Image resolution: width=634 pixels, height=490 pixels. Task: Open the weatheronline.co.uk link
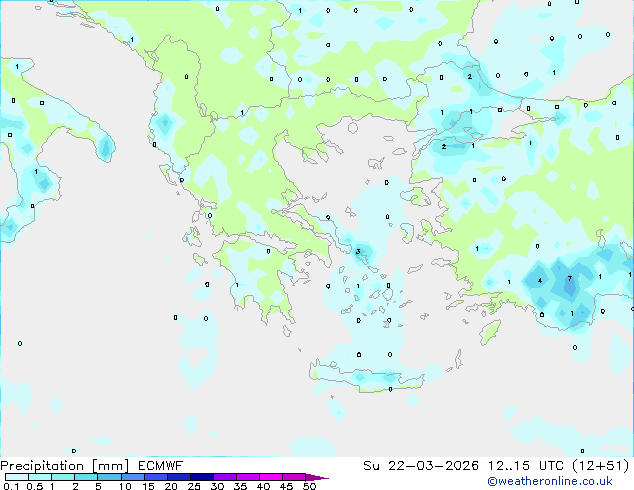[550, 481]
